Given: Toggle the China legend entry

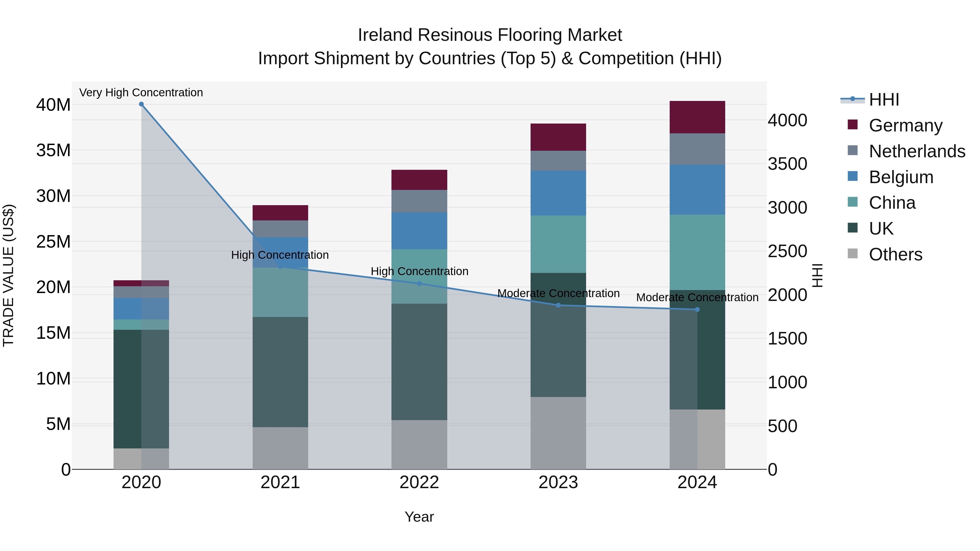Looking at the screenshot, I should (881, 203).
